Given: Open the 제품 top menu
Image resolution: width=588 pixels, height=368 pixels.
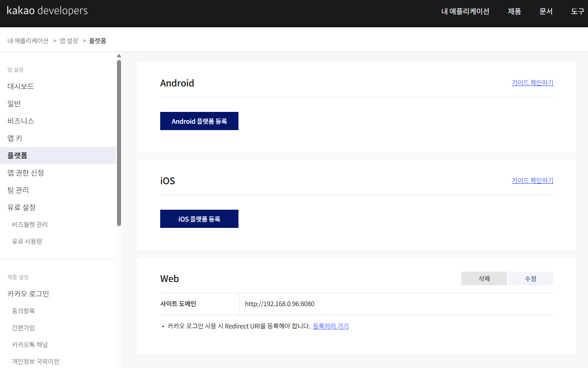Looking at the screenshot, I should click(x=514, y=11).
